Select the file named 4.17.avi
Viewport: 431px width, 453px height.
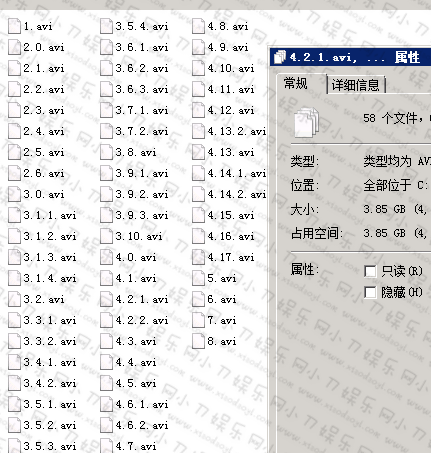231,257
